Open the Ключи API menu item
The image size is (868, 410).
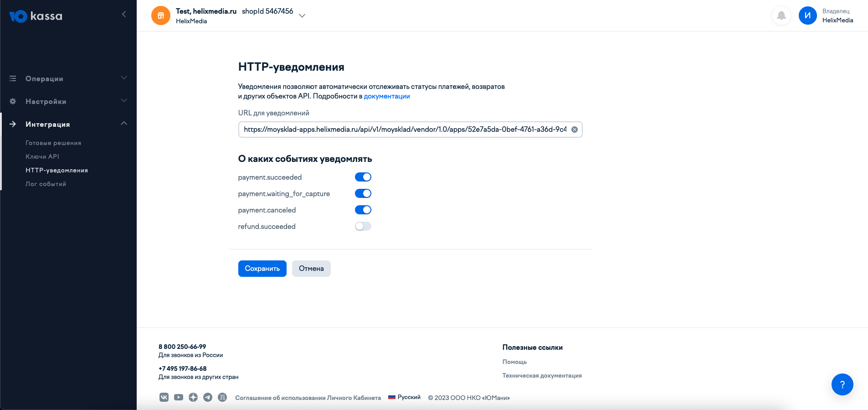point(42,156)
